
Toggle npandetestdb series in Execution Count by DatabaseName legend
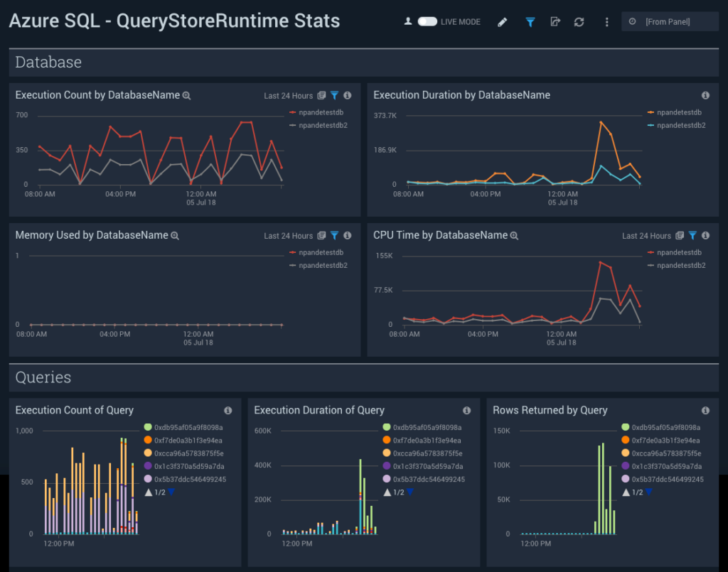click(x=316, y=112)
